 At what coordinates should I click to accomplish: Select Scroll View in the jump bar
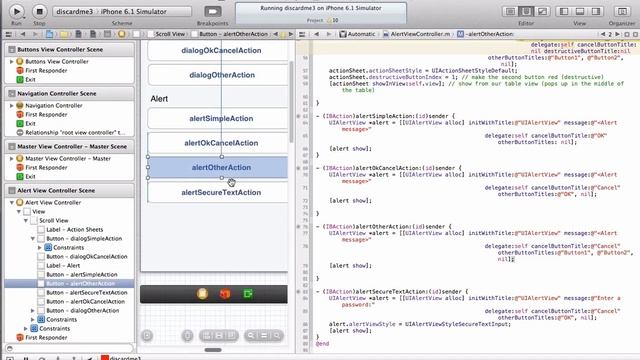(x=167, y=34)
